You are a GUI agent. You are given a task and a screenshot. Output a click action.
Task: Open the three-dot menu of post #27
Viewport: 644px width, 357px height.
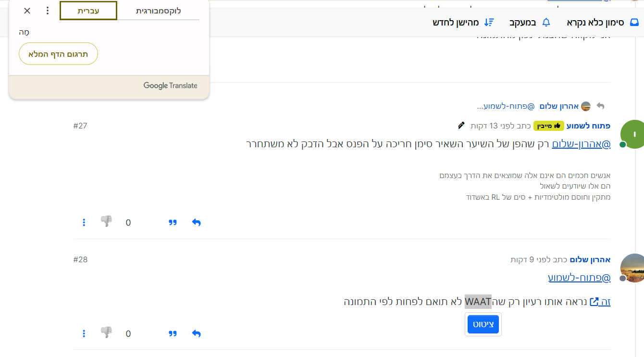(84, 222)
